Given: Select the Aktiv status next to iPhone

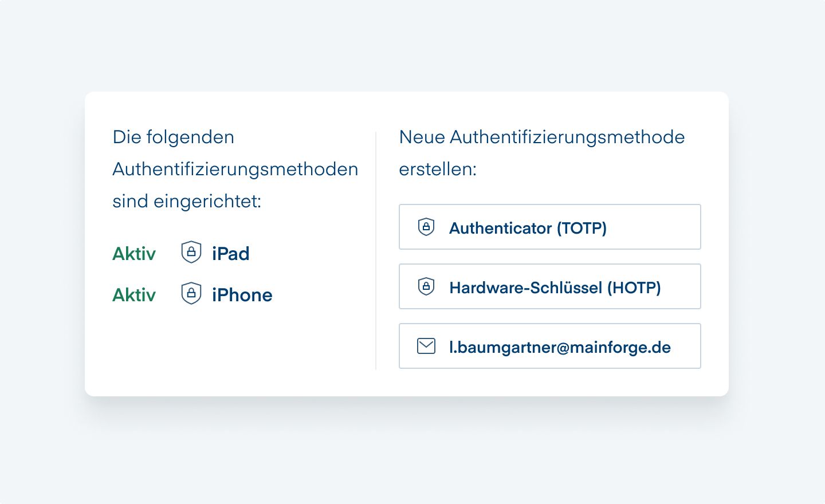Looking at the screenshot, I should 134,294.
